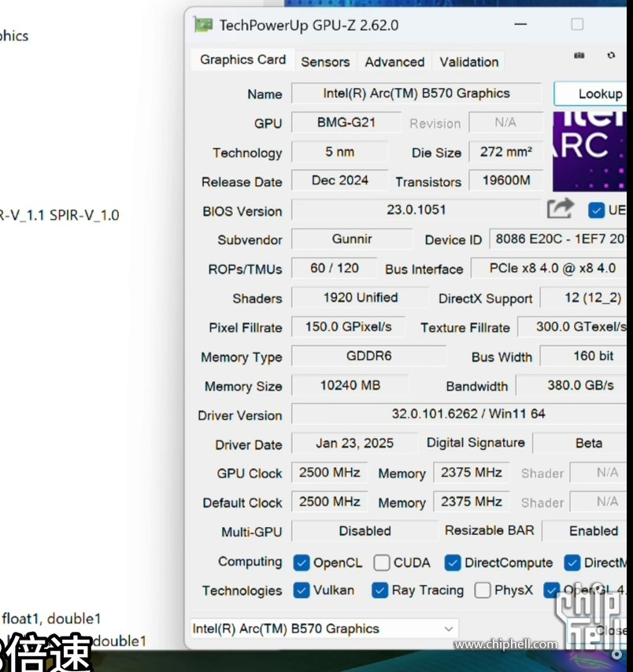Click the Lookup button
The image size is (633, 672).
click(x=591, y=94)
